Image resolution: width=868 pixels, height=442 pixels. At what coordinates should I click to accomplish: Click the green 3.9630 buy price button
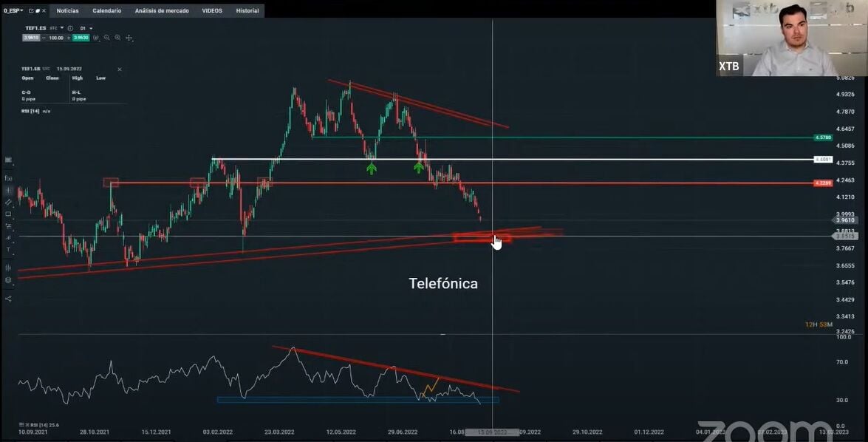(81, 38)
